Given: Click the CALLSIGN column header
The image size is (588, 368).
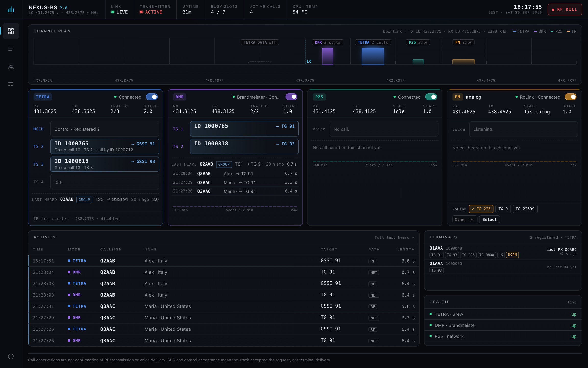Looking at the screenshot, I should [111, 249].
